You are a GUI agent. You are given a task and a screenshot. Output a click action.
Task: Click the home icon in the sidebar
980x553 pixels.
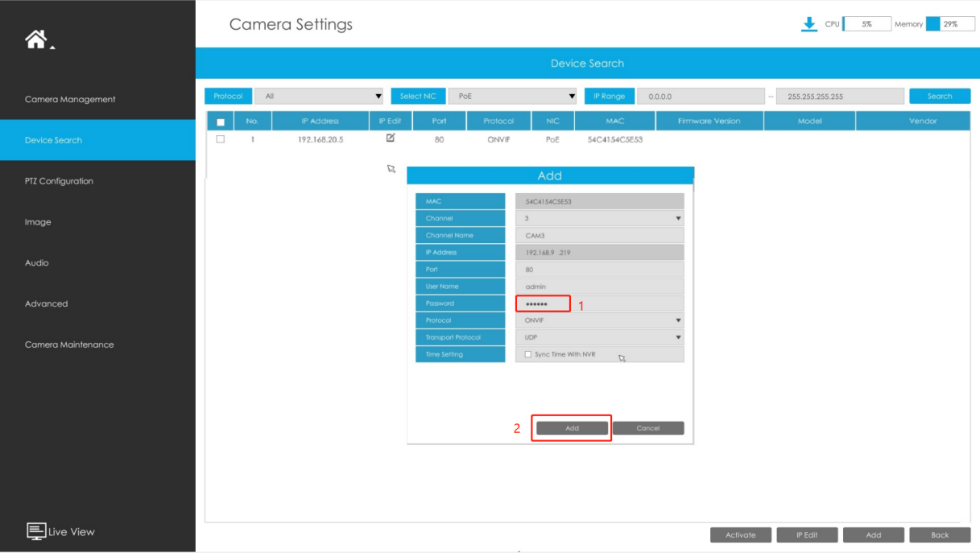(x=36, y=39)
